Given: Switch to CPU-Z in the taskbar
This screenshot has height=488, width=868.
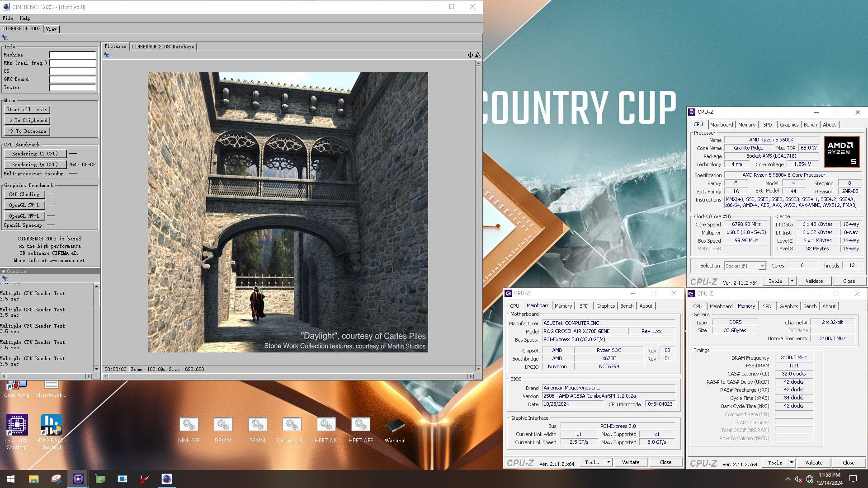Looking at the screenshot, I should (x=78, y=479).
